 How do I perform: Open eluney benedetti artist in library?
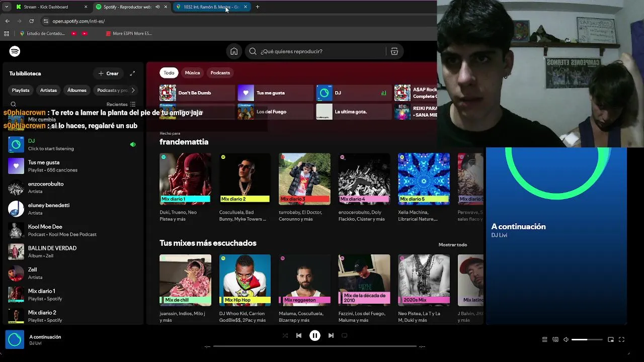click(73, 209)
